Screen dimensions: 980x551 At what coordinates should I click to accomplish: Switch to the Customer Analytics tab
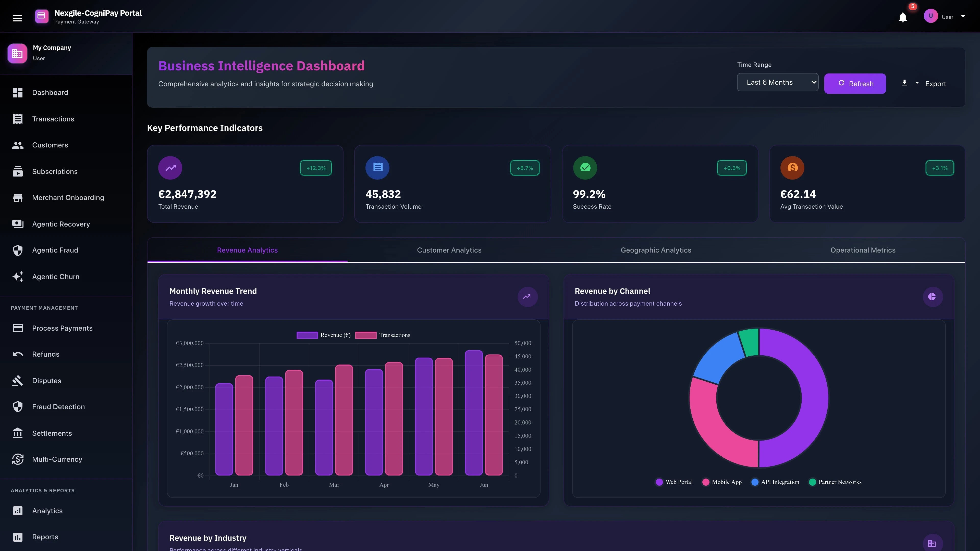click(449, 250)
